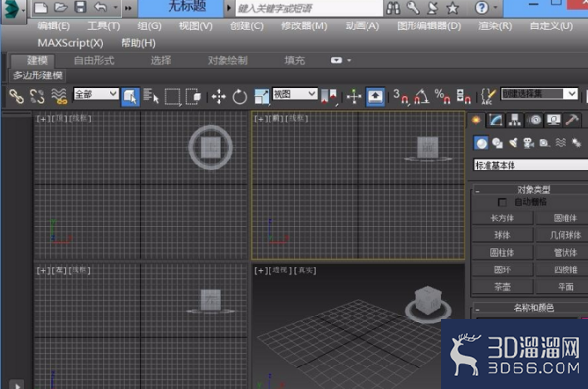Open a file with the folder icon
588x389 pixels.
point(60,7)
